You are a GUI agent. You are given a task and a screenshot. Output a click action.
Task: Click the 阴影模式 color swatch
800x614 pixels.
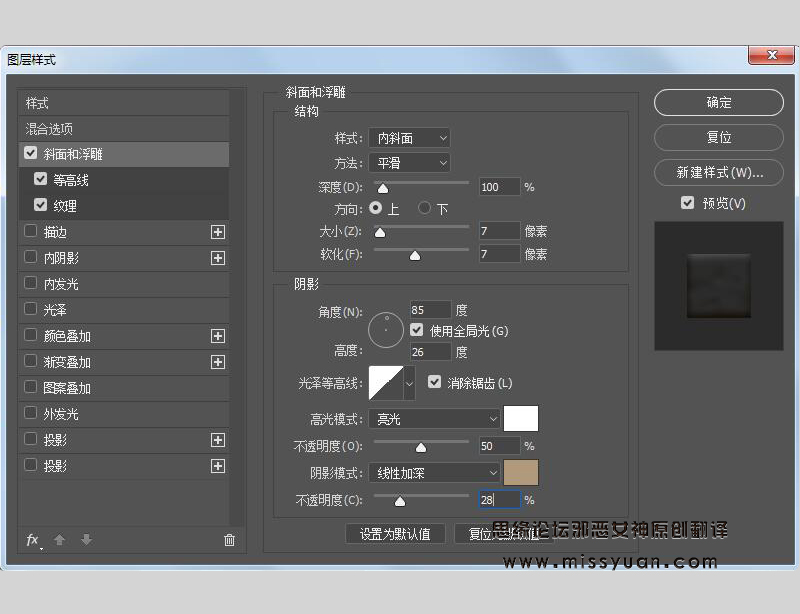[x=520, y=471]
